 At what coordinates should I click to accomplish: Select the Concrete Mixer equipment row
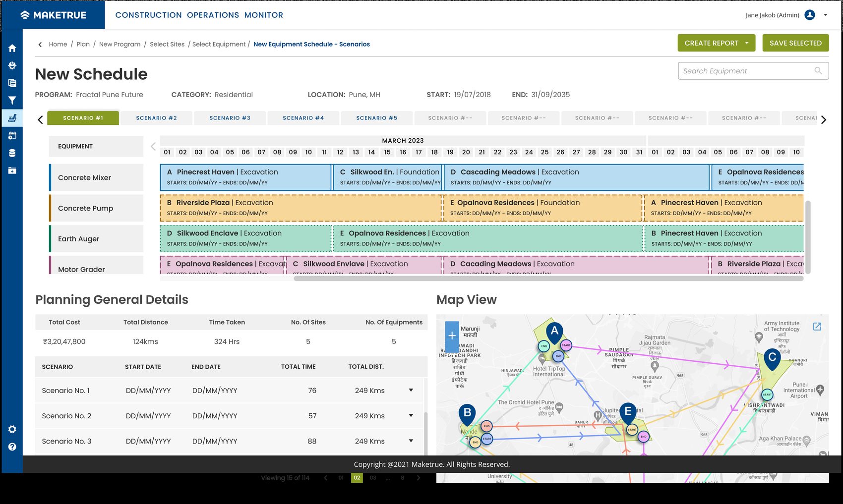coord(96,177)
